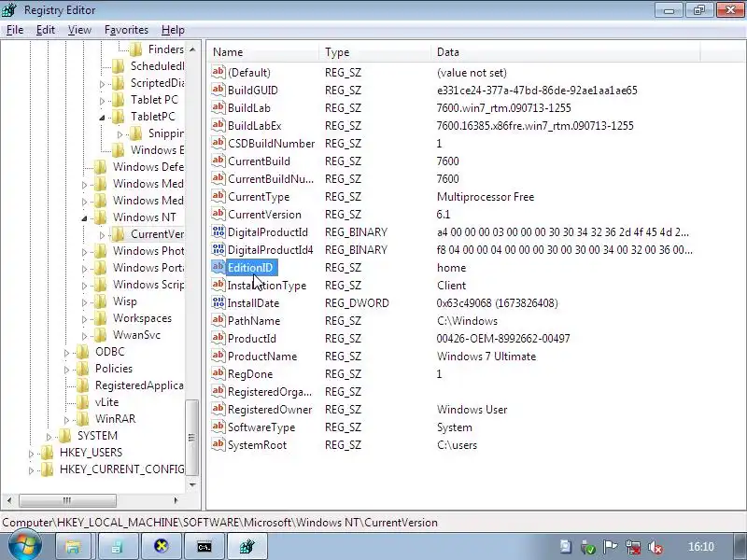
Task: Click the Action Center flag tray icon
Action: [611, 547]
